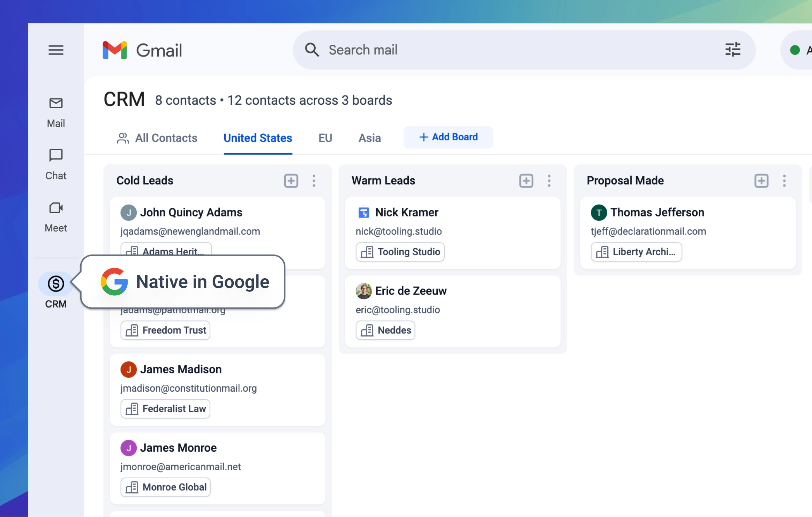Select the EU board tab
This screenshot has height=517, width=812.
pos(325,137)
